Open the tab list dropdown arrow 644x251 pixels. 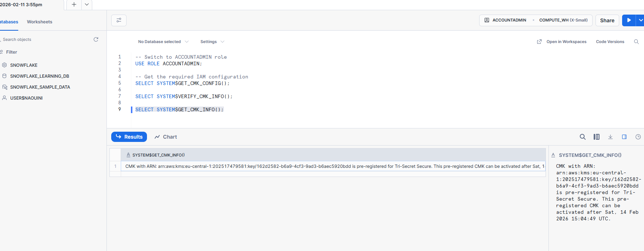(x=87, y=5)
